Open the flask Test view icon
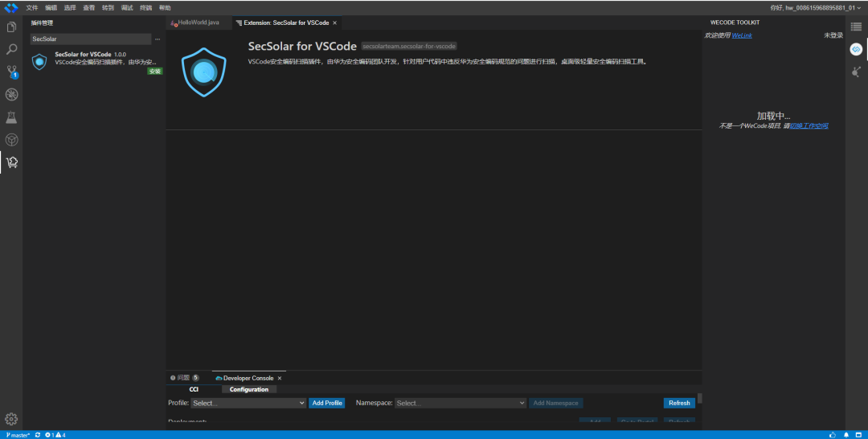 tap(11, 117)
